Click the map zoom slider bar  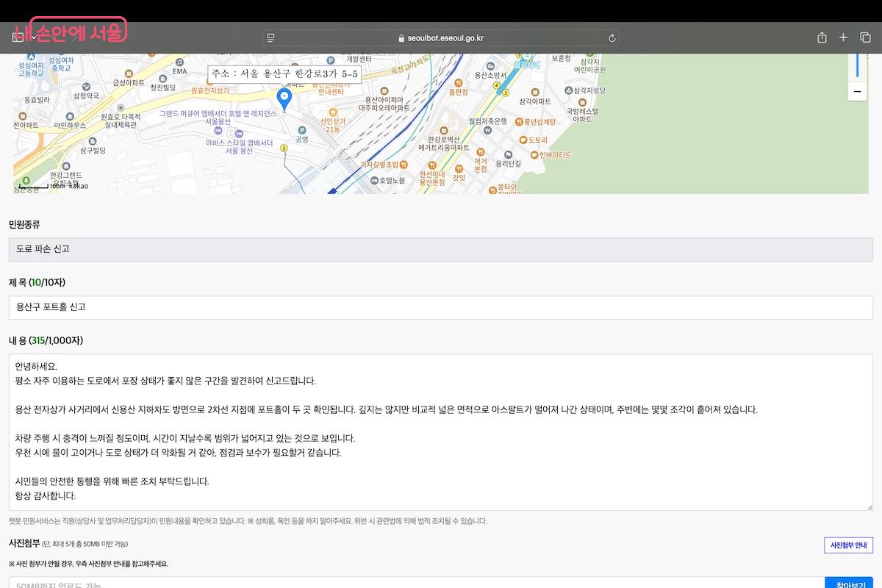(x=857, y=65)
